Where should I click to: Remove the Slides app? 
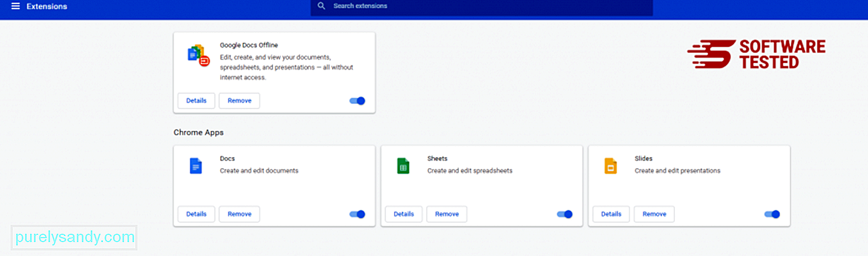click(x=654, y=214)
